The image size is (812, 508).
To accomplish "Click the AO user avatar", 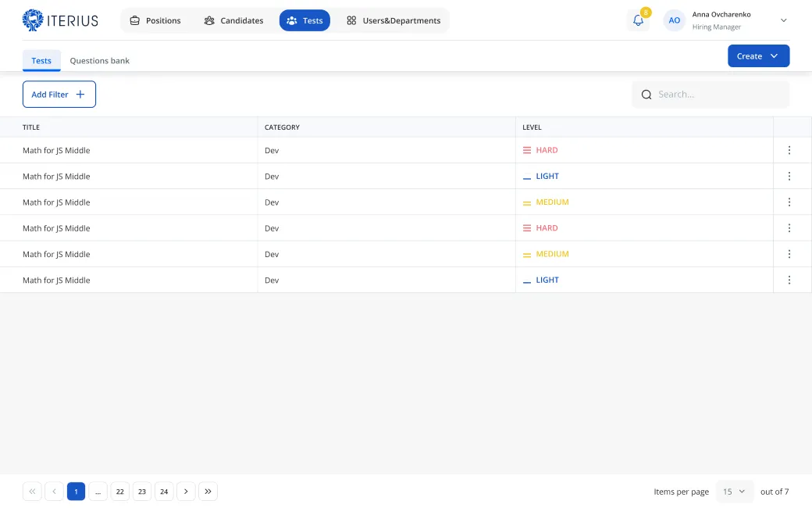I will point(674,20).
